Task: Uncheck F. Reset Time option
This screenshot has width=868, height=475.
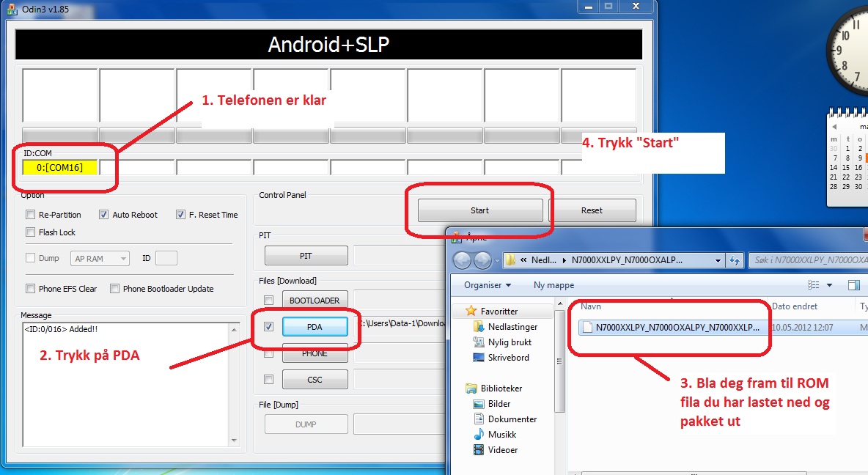Action: (x=180, y=215)
